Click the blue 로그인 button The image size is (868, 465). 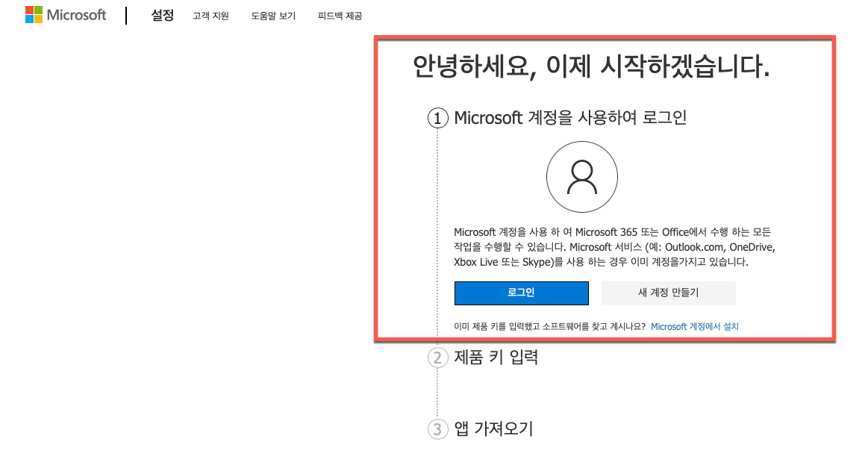click(x=521, y=293)
